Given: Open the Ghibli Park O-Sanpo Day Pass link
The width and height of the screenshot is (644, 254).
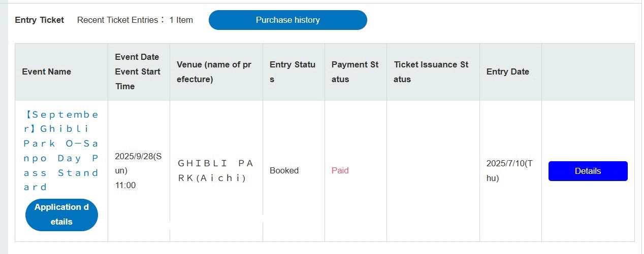Looking at the screenshot, I should point(61,151).
